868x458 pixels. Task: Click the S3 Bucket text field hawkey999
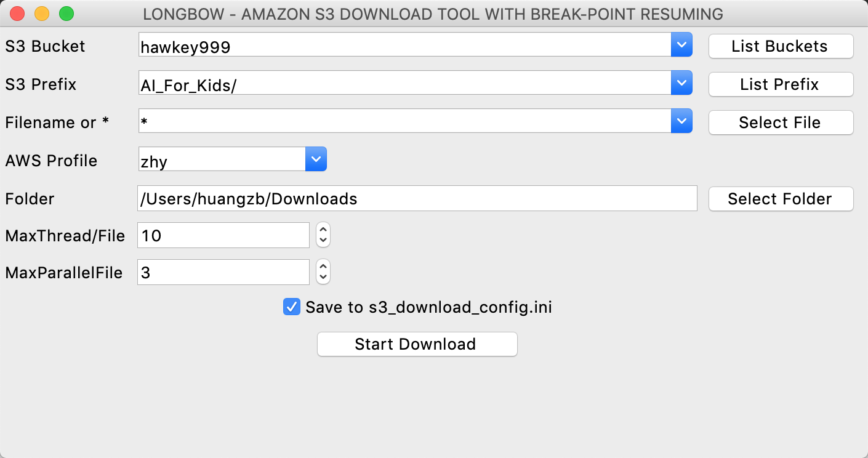tap(404, 46)
